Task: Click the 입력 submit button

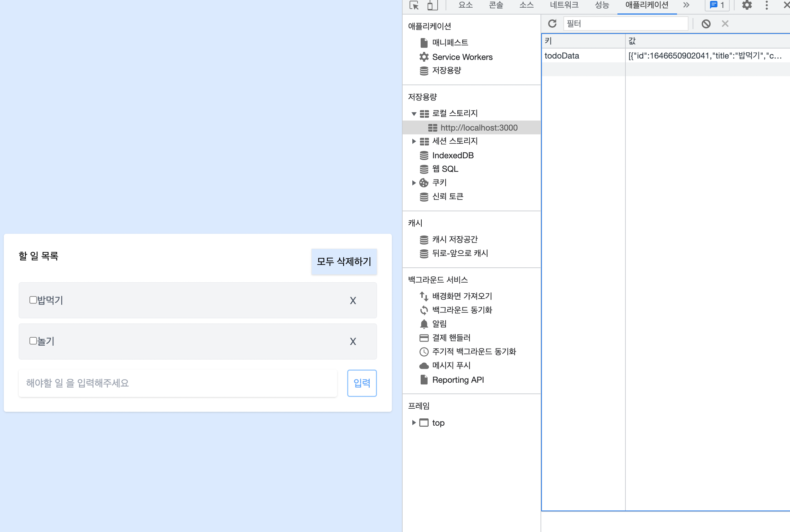Action: (362, 383)
